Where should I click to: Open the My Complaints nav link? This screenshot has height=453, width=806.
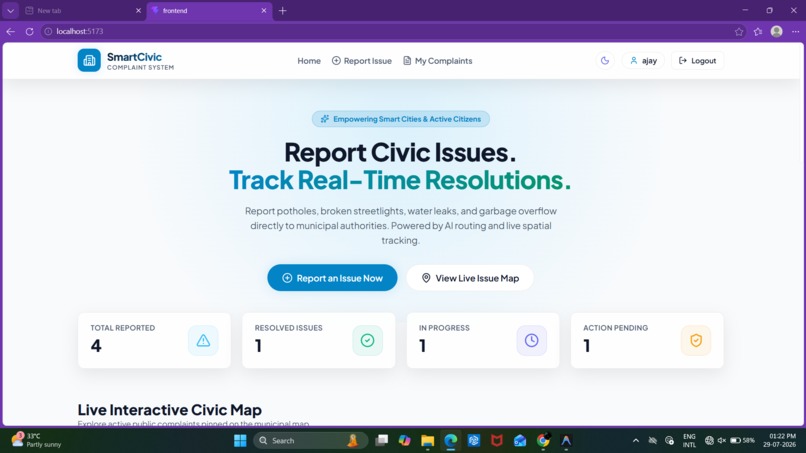click(x=437, y=61)
